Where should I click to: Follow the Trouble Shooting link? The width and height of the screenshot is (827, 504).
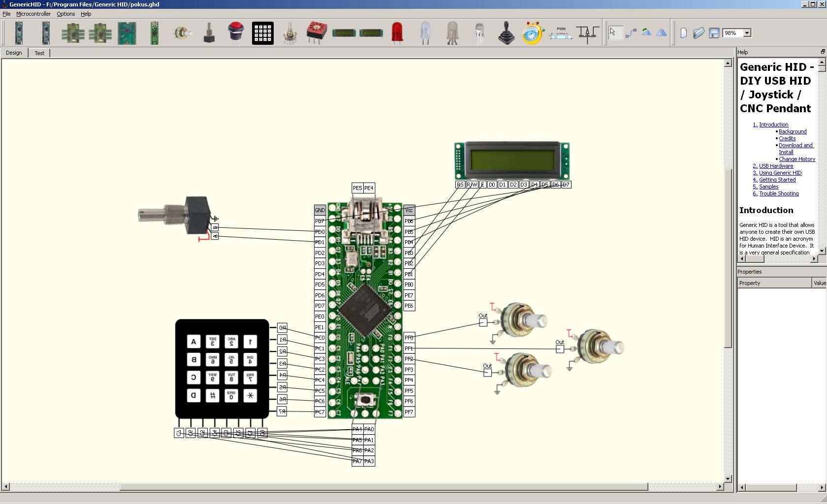(778, 193)
